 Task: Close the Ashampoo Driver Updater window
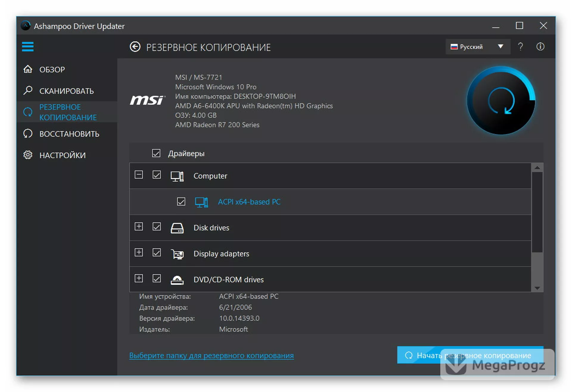(543, 26)
